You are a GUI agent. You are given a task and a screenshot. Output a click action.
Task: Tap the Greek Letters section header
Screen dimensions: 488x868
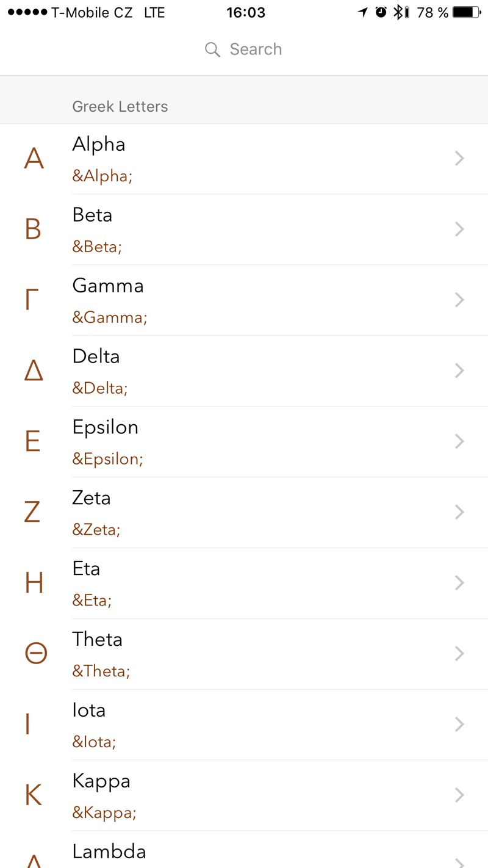click(120, 106)
